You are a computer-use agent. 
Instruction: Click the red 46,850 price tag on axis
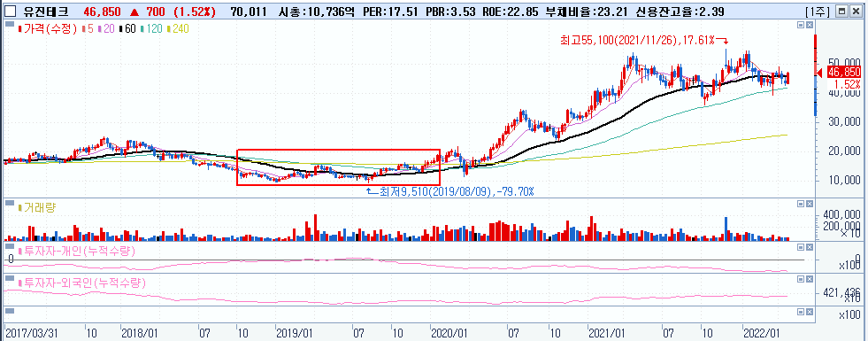843,72
